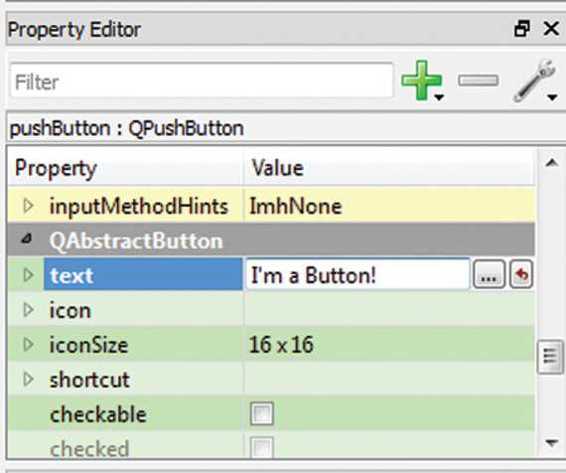The height and width of the screenshot is (473, 566).
Task: Open the wrench configure icon
Action: click(535, 81)
